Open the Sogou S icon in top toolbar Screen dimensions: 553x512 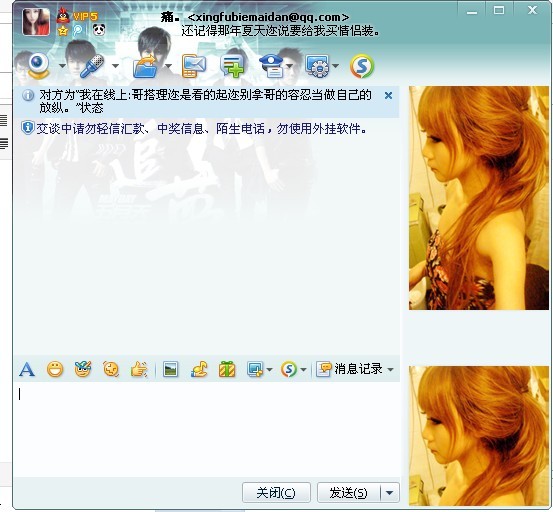click(362, 66)
